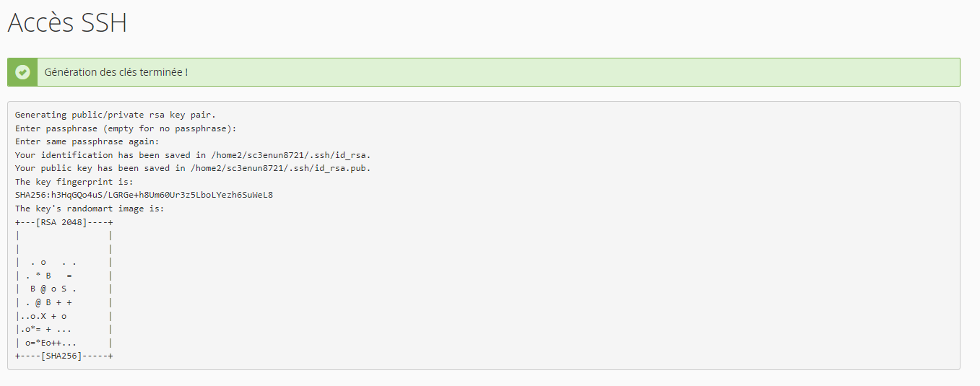Click the "Generating public/private rsa key pair" line
The image size is (980, 386).
[116, 115]
